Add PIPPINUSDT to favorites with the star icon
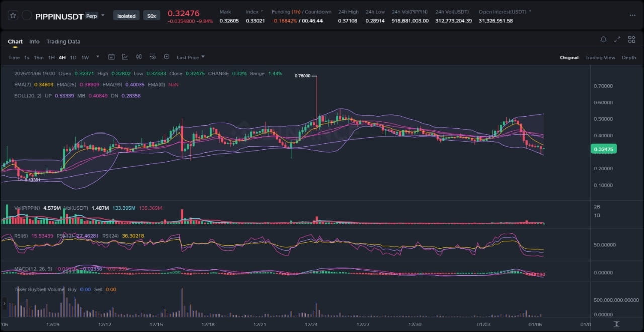 point(13,16)
